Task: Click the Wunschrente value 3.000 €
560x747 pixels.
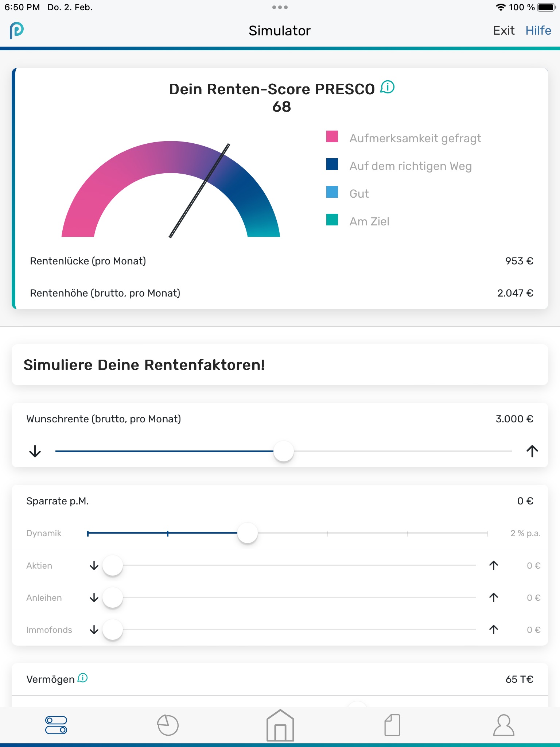Action: [514, 419]
